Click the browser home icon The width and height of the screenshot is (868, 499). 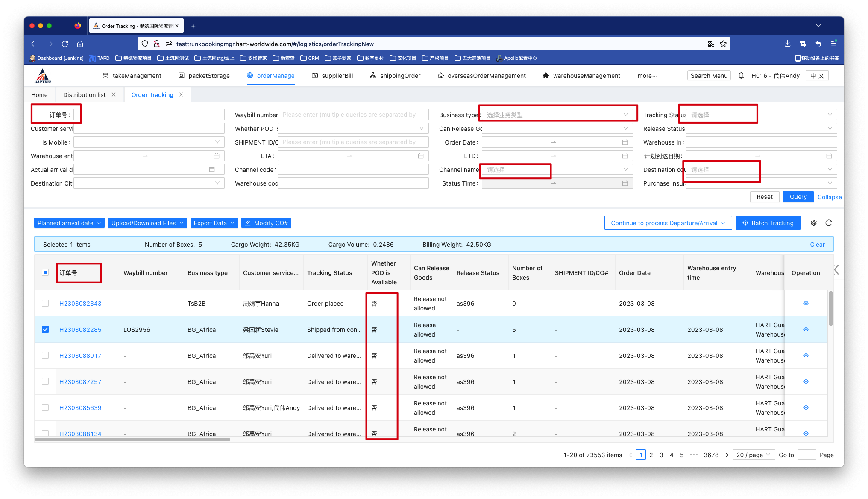pos(80,44)
